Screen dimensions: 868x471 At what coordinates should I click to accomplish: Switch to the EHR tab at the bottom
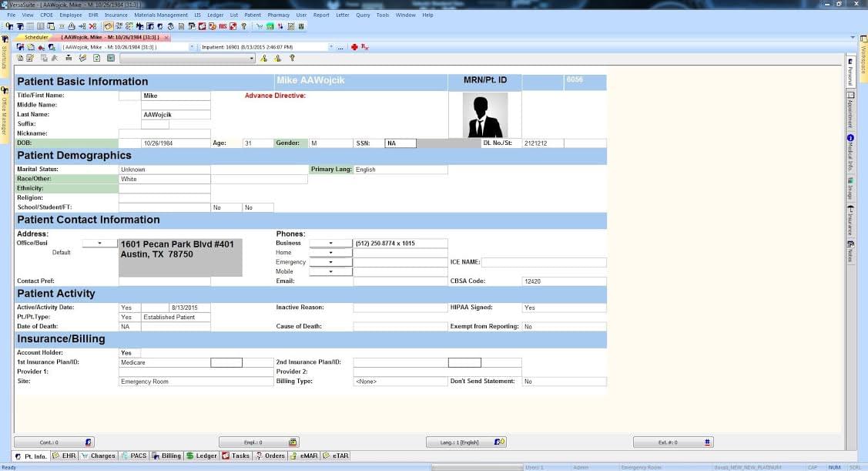pos(65,456)
